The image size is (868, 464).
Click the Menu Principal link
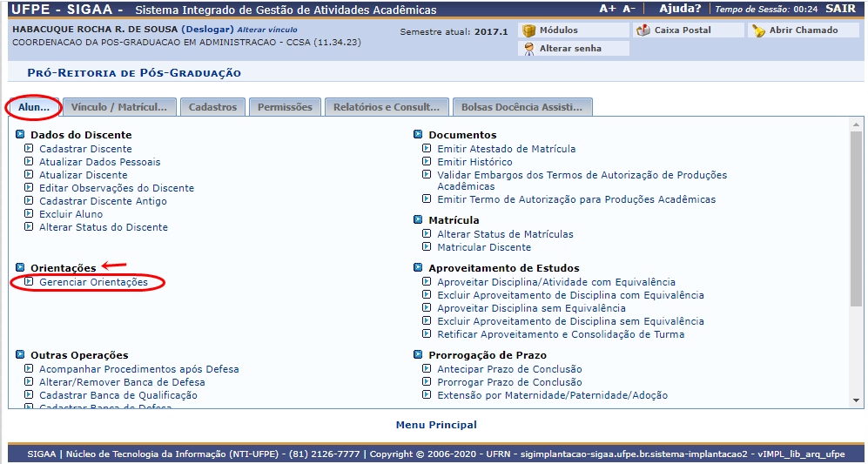click(x=436, y=425)
